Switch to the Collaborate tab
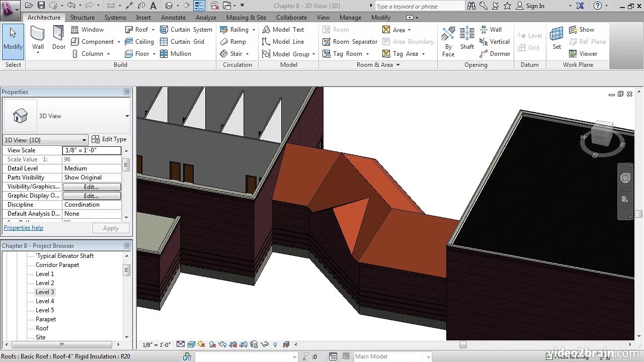The image size is (644, 362). click(291, 17)
